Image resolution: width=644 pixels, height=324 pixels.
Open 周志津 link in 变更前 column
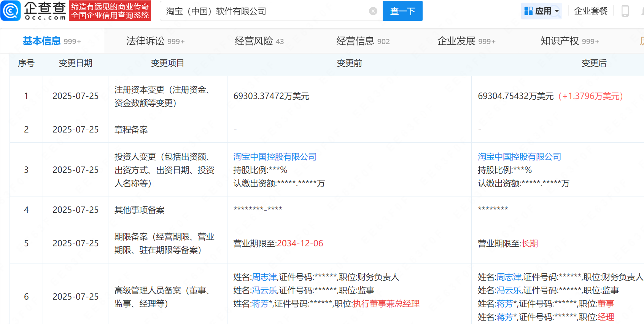coord(265,277)
